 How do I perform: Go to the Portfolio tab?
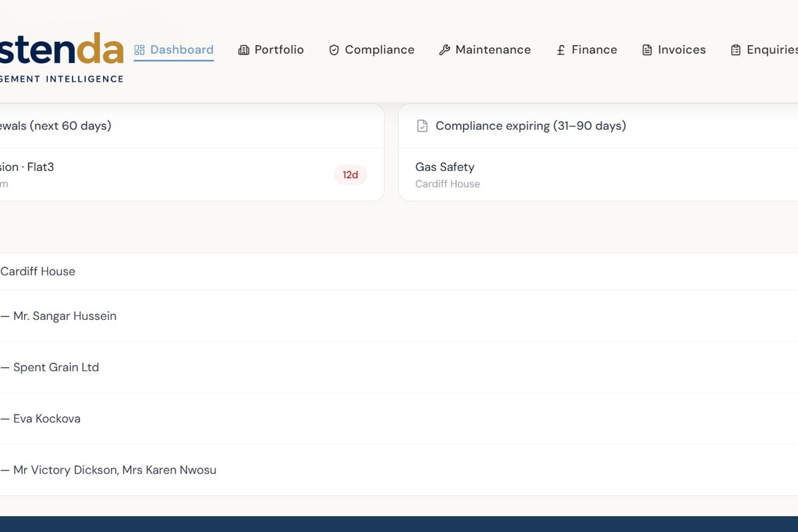pos(271,50)
